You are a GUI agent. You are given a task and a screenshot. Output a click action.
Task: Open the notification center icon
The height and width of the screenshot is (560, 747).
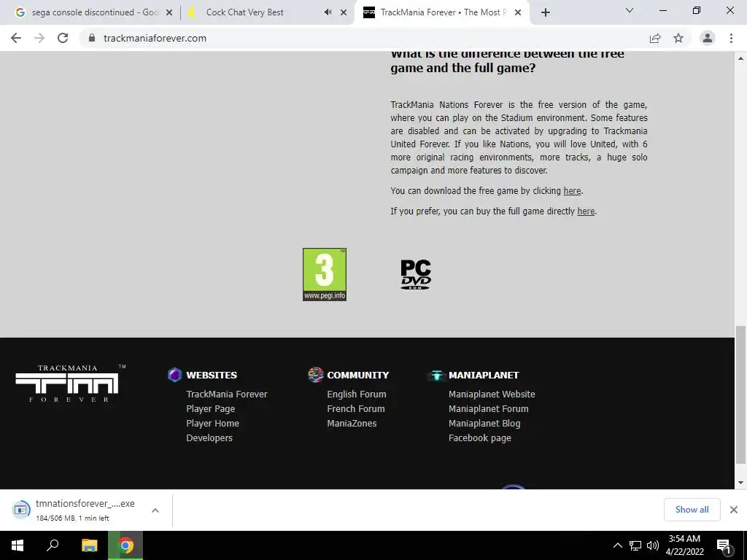[724, 546]
